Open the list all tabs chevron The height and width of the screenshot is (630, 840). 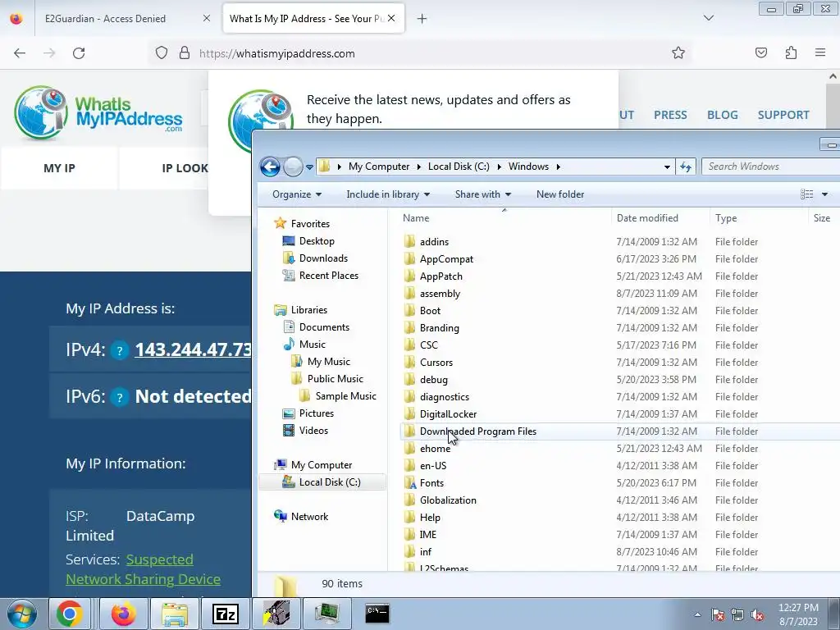point(708,18)
